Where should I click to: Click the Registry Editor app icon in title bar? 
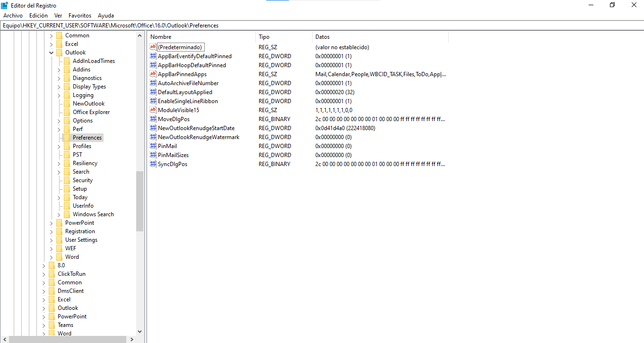4,5
